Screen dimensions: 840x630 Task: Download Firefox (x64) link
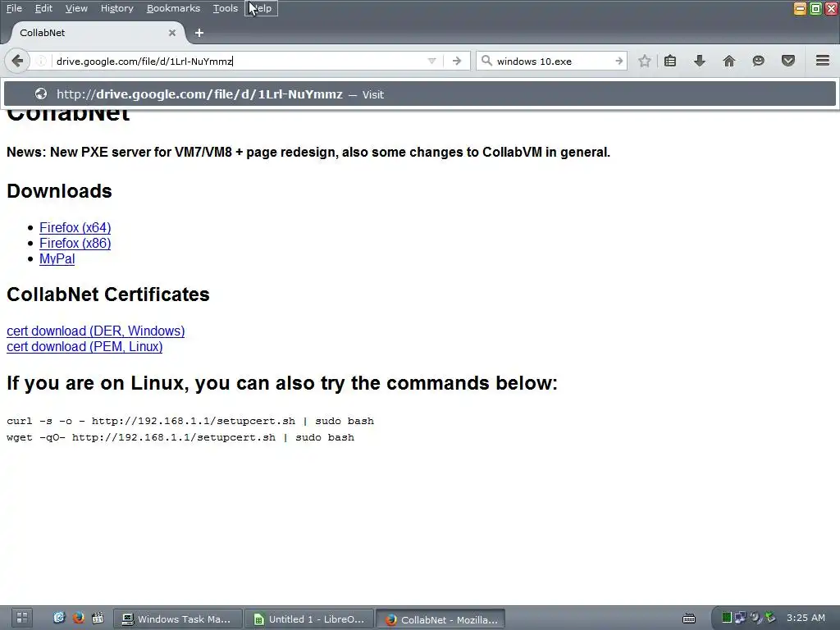(x=75, y=228)
